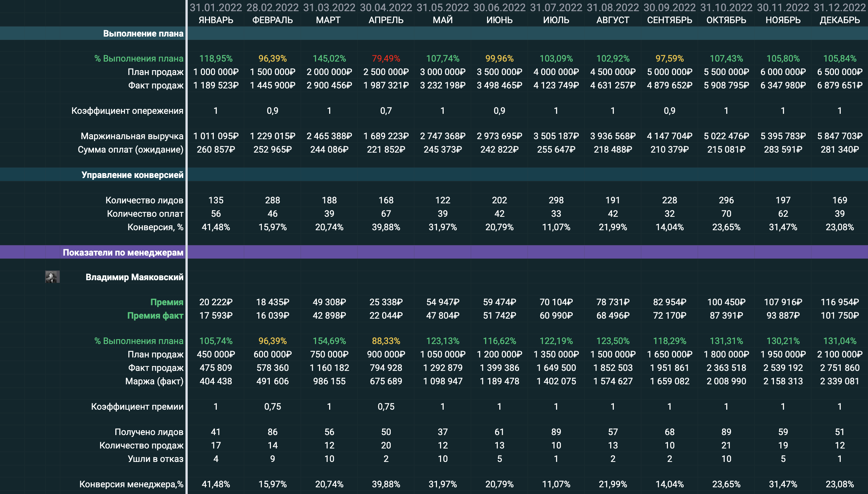The height and width of the screenshot is (494, 868).
Task: Click the ИЮЛЬ month header
Action: point(556,20)
